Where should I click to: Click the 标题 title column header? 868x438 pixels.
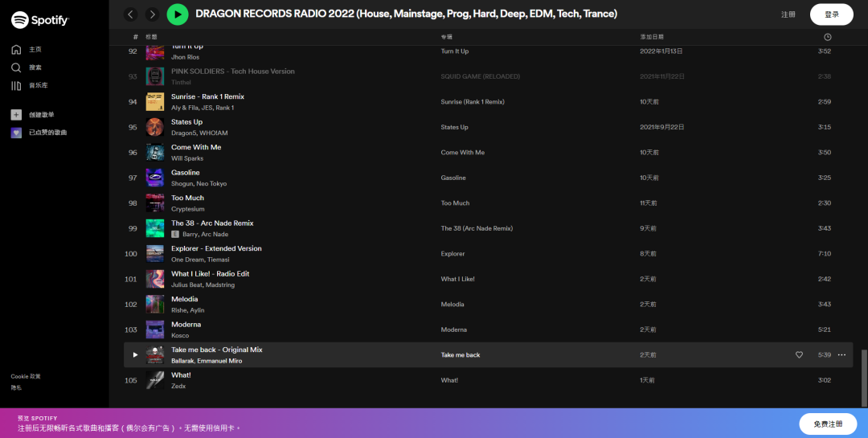click(151, 37)
